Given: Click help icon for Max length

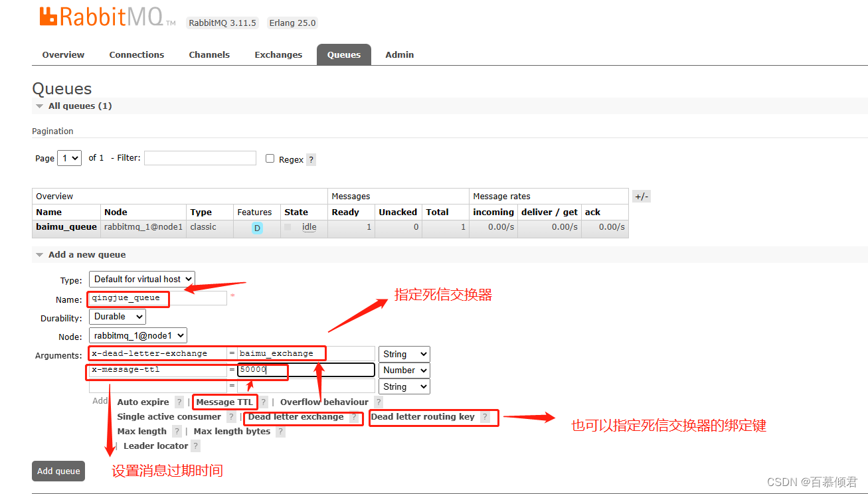Looking at the screenshot, I should click(x=177, y=431).
